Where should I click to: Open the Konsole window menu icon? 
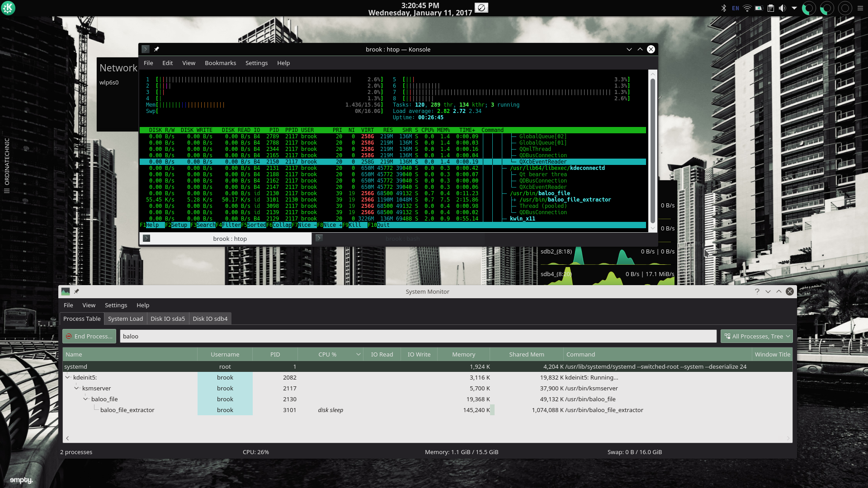pos(146,49)
